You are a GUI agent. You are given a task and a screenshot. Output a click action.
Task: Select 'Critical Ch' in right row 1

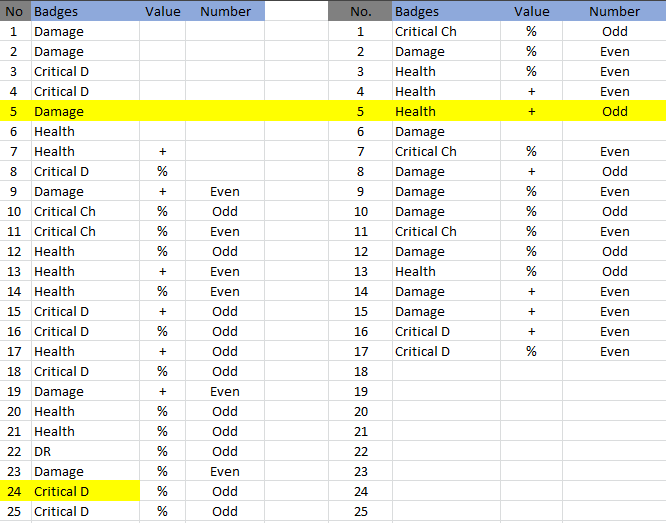tap(446, 31)
